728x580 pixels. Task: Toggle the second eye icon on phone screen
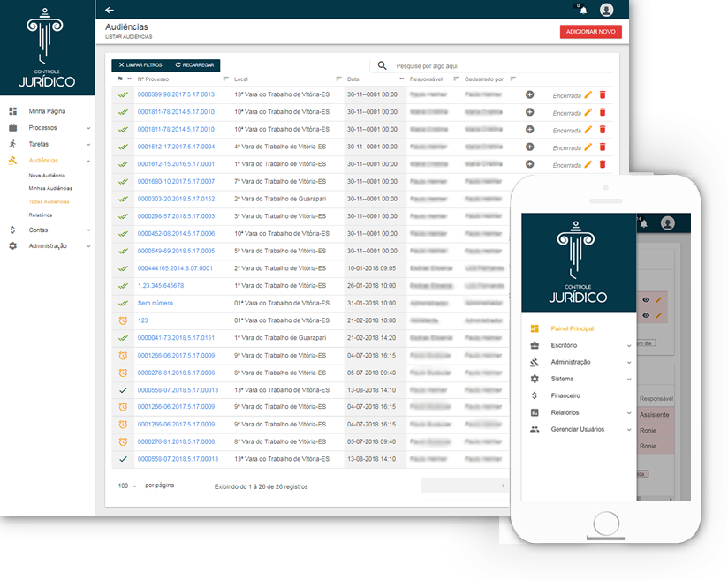646,315
